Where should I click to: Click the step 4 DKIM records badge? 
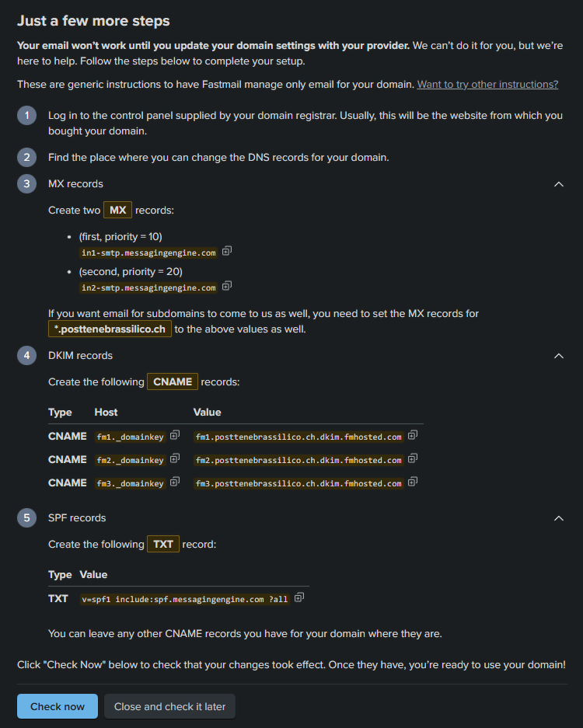(x=26, y=355)
